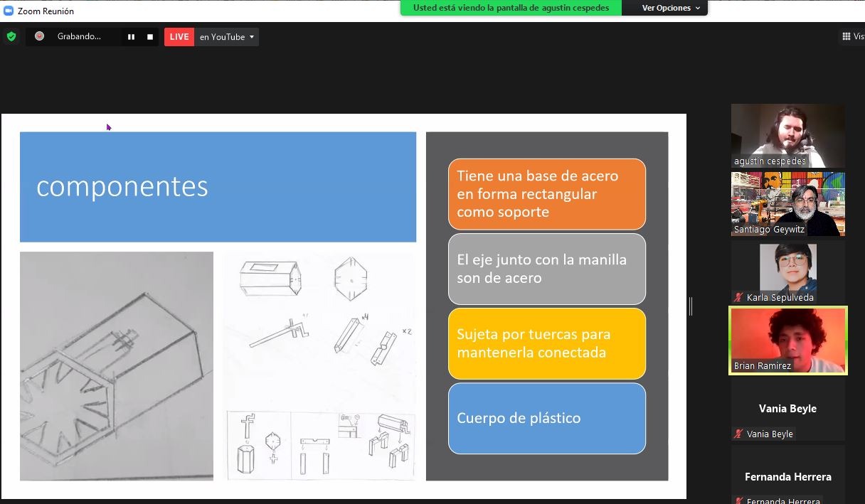
Task: Select Karla Sepulveda participant thumbnail
Action: (787, 272)
